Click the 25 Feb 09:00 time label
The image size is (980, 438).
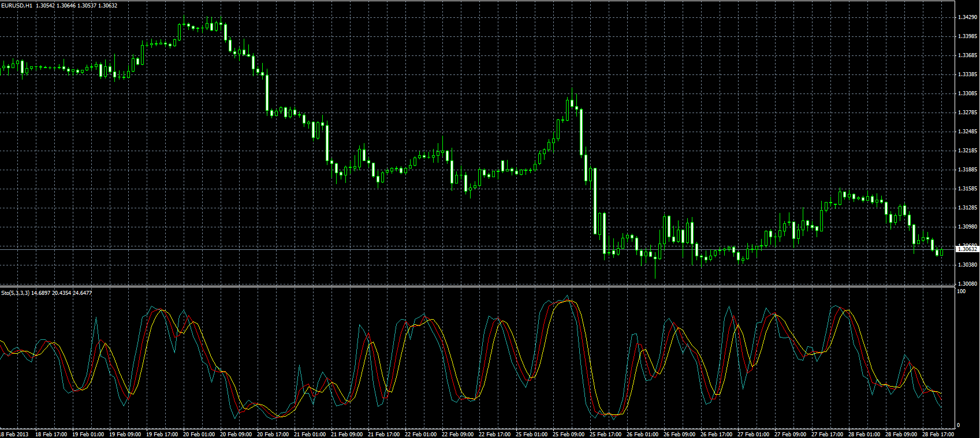[569, 435]
